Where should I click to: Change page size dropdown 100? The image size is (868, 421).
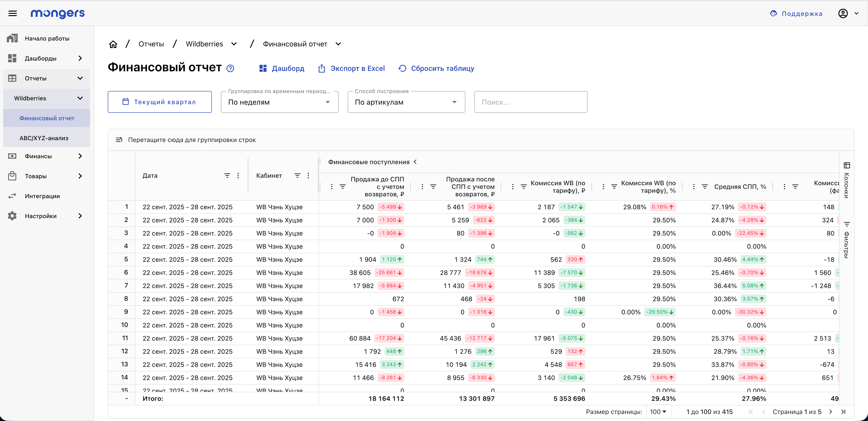658,411
